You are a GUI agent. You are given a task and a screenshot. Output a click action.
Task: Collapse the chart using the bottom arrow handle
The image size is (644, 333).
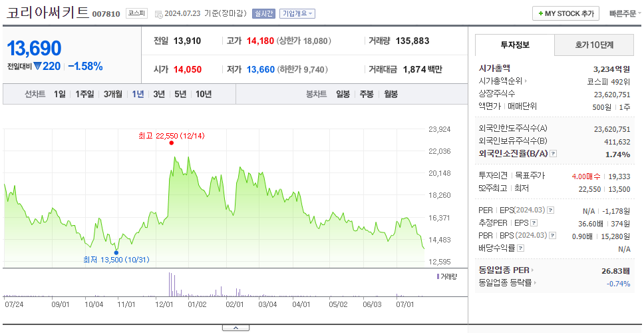pos(236,328)
